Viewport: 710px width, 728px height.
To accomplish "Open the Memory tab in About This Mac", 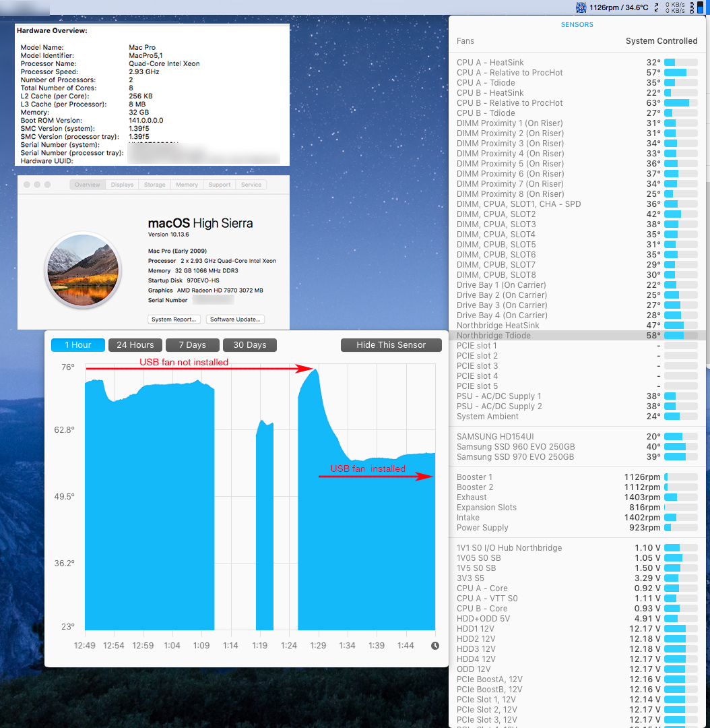I will click(x=187, y=185).
